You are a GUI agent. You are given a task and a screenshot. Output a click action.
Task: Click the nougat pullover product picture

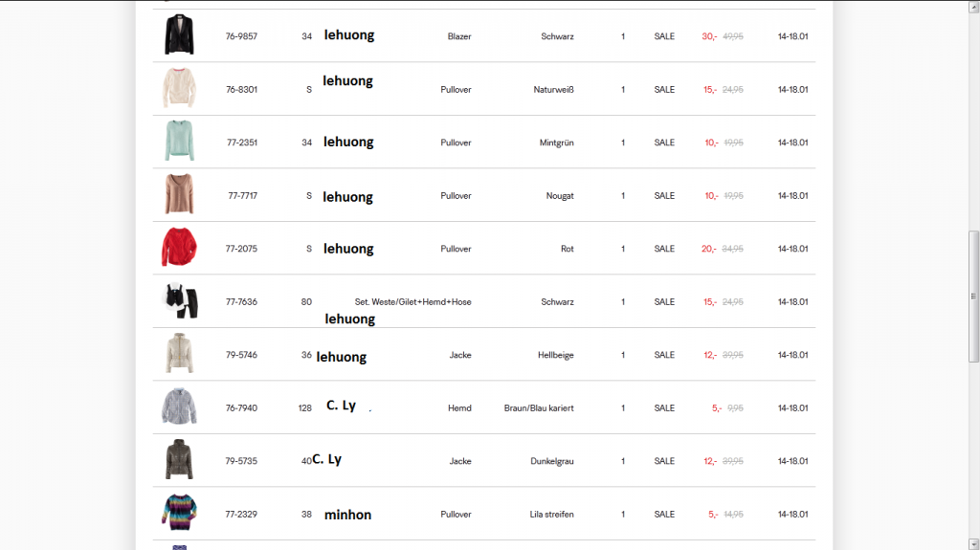pyautogui.click(x=179, y=195)
